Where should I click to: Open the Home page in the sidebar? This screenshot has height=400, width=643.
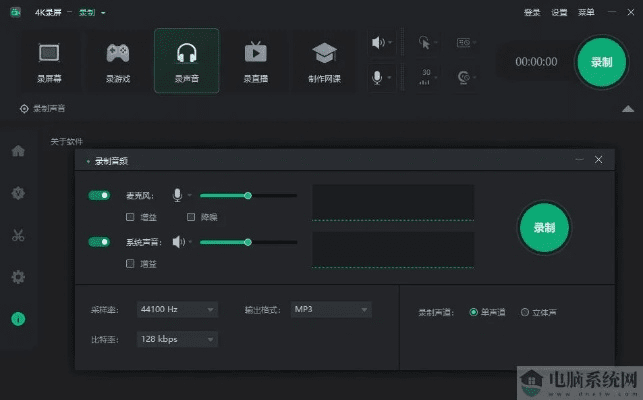[18, 151]
